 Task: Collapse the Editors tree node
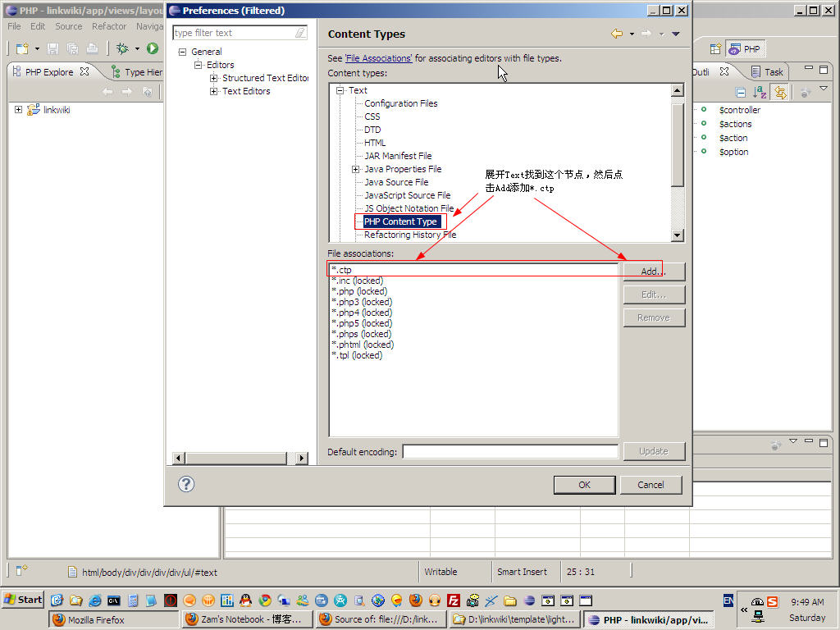tap(199, 65)
